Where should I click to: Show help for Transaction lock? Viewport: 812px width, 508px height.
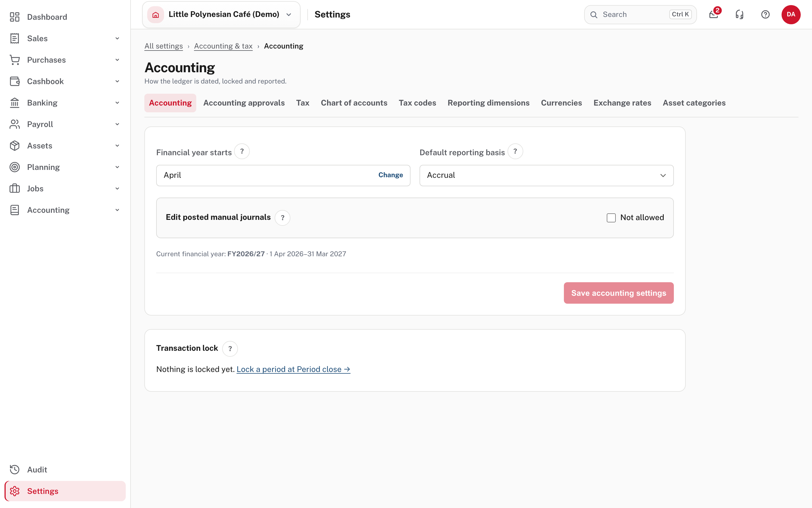pyautogui.click(x=230, y=349)
